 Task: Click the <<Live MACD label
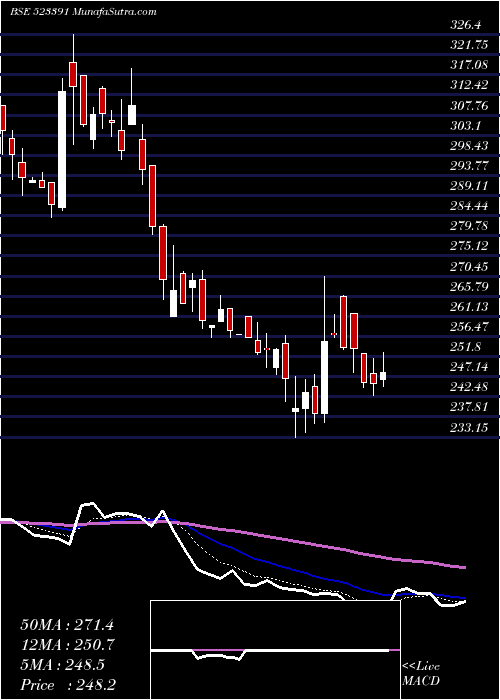[421, 673]
